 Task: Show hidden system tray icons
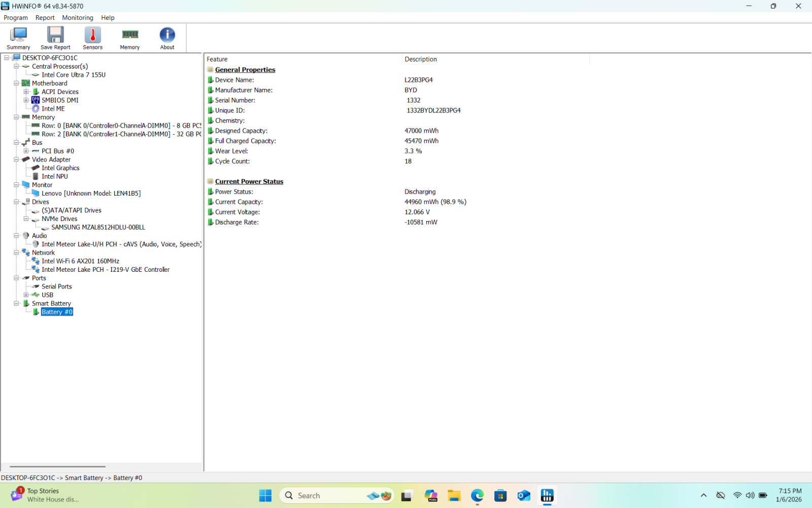[x=703, y=495]
